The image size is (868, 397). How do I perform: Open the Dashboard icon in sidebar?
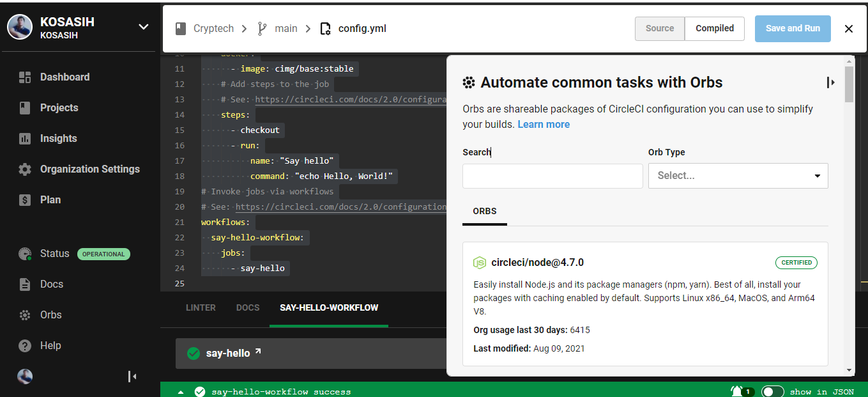(25, 77)
